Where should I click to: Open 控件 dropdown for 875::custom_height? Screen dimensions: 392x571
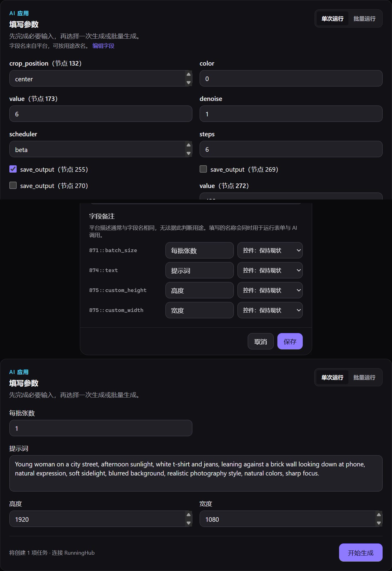(x=270, y=290)
